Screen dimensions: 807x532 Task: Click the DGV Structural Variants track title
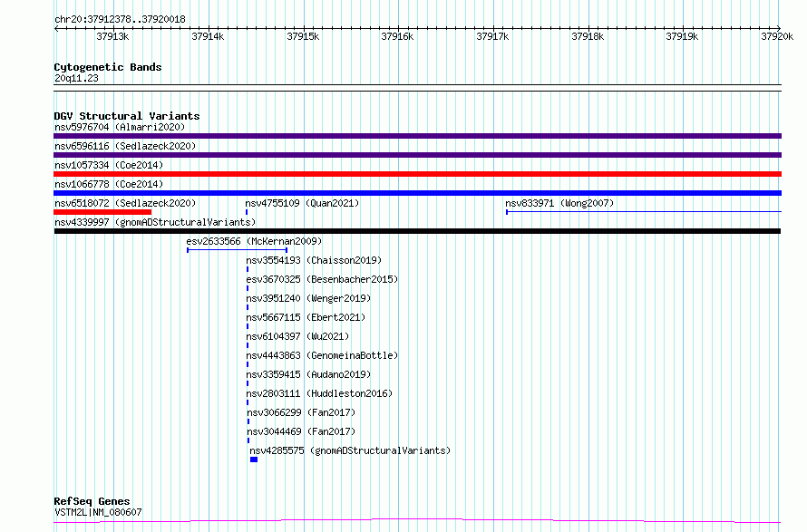click(127, 116)
